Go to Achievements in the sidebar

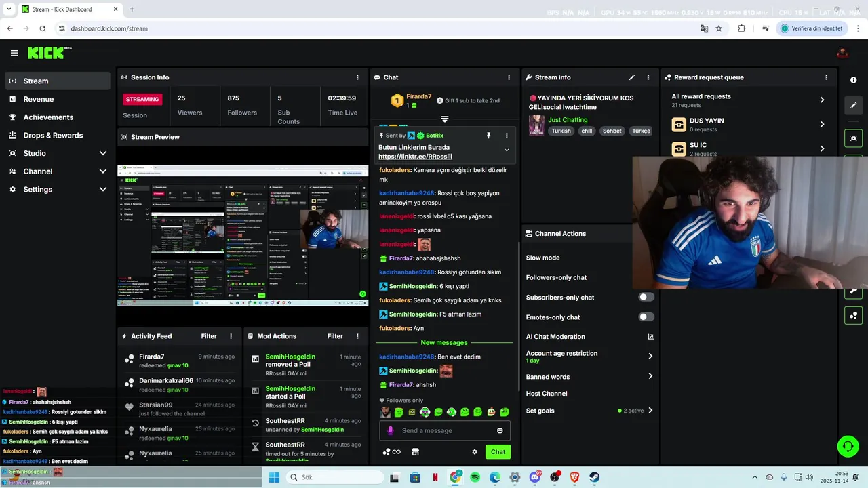58,117
